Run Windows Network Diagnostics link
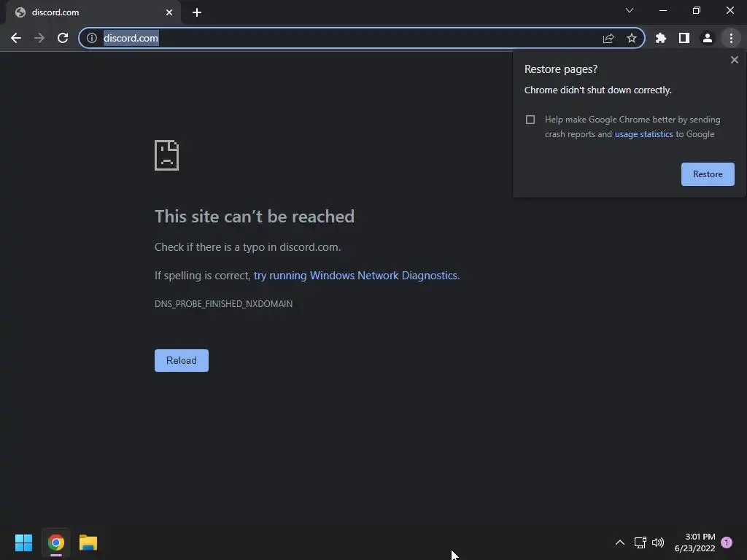The image size is (747, 560). point(355,276)
